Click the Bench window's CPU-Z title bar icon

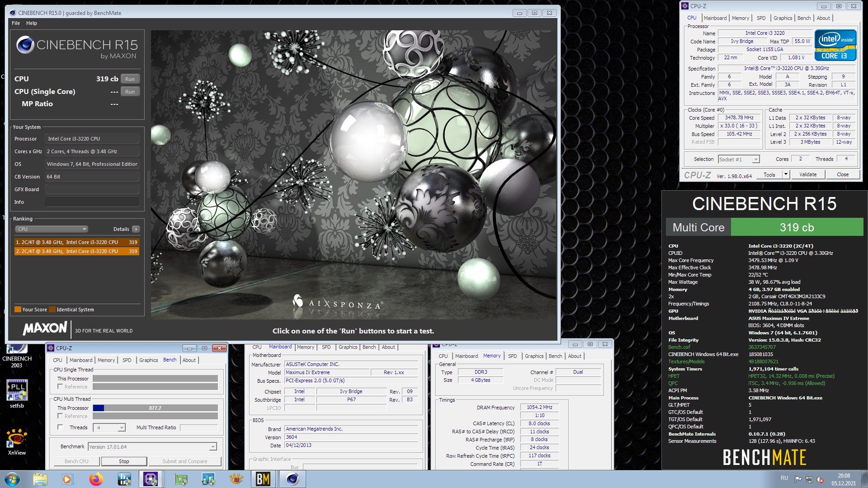pos(51,348)
